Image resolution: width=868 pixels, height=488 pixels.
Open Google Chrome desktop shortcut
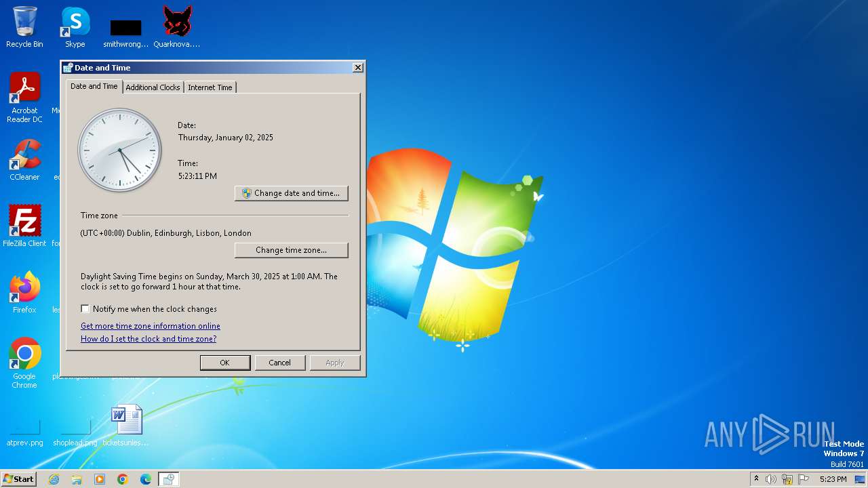[x=24, y=363]
